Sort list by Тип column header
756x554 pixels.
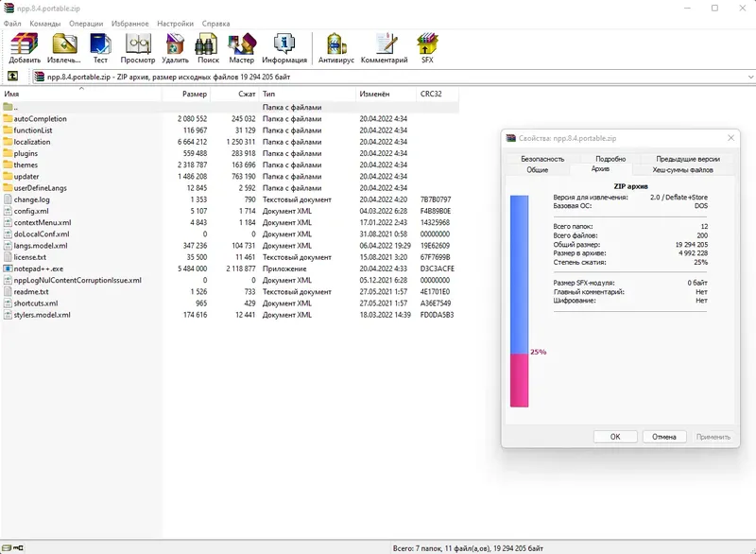(308, 94)
